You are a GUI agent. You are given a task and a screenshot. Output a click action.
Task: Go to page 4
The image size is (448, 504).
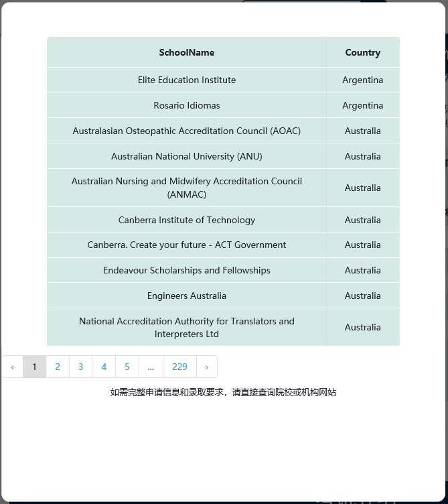point(104,367)
